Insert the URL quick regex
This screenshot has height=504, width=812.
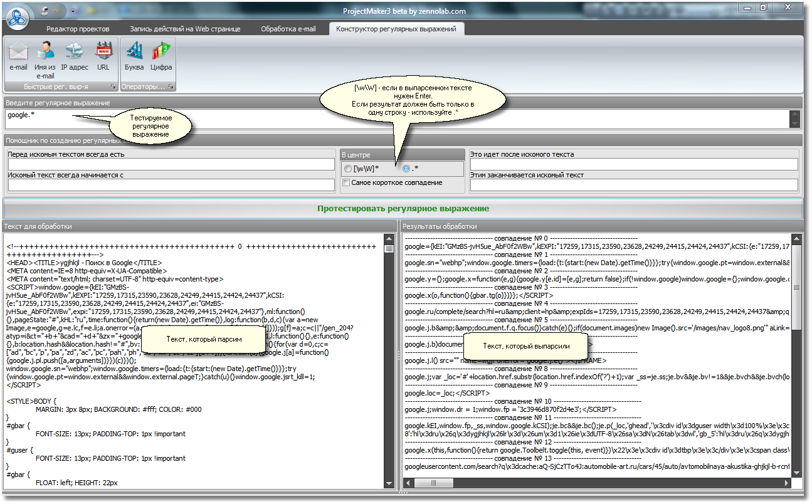click(103, 56)
